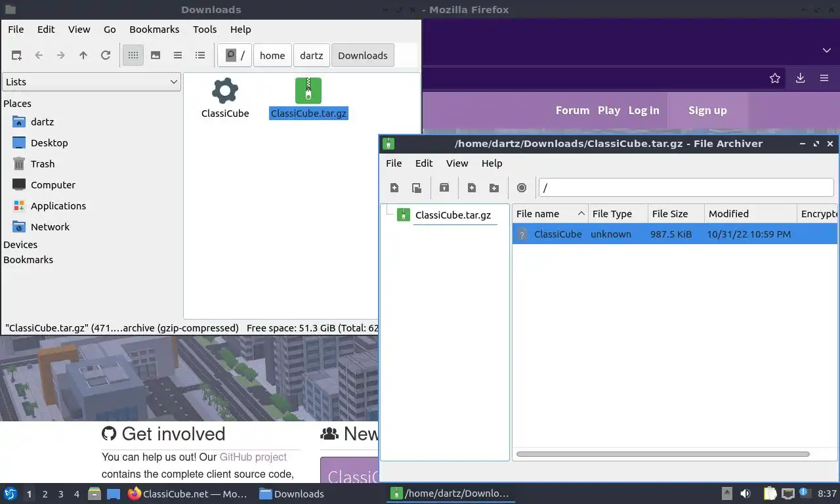Switch to compact view in file manager

pyautogui.click(x=178, y=55)
